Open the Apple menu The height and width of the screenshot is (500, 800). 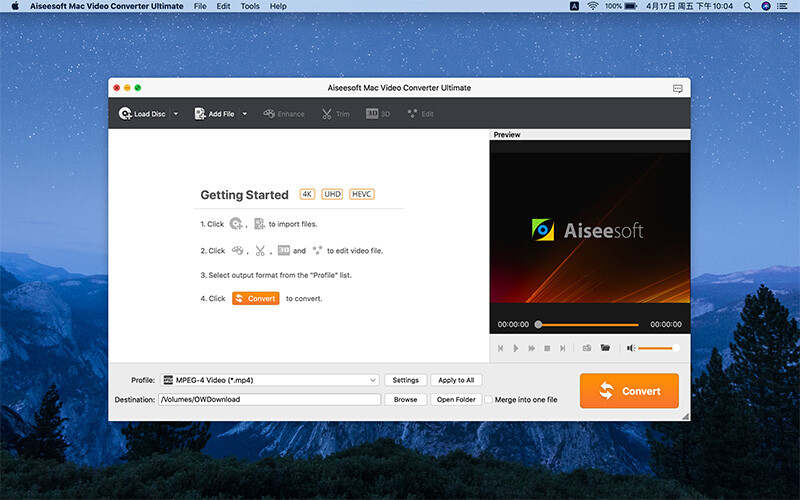15,6
